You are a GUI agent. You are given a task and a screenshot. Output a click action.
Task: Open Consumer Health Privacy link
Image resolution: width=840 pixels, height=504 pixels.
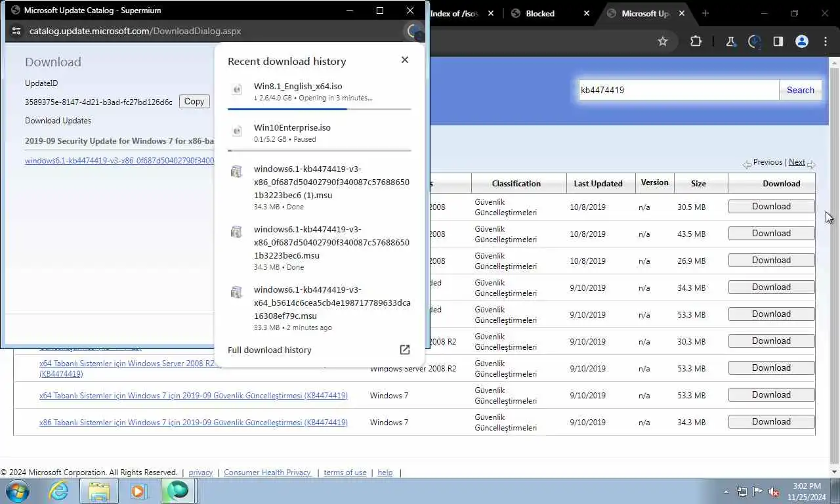[x=267, y=472]
